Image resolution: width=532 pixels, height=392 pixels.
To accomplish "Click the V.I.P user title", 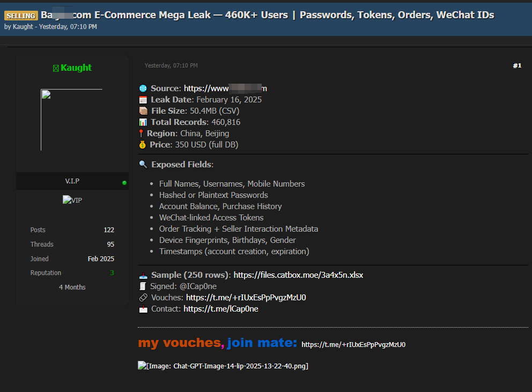I will pos(72,181).
